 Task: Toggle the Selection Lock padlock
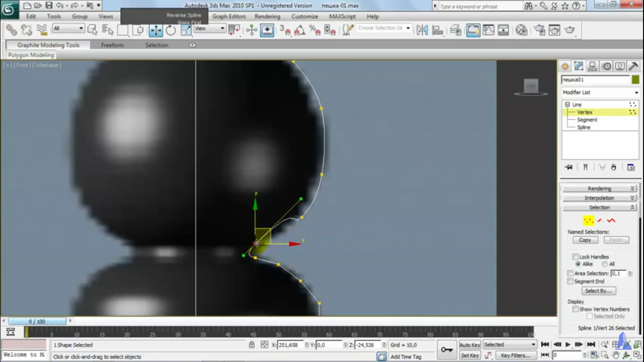[252, 345]
